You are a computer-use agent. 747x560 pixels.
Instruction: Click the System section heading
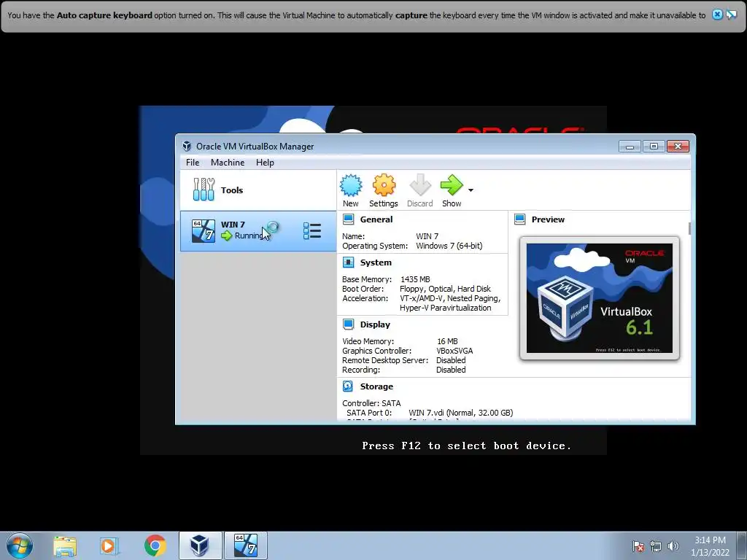(376, 262)
